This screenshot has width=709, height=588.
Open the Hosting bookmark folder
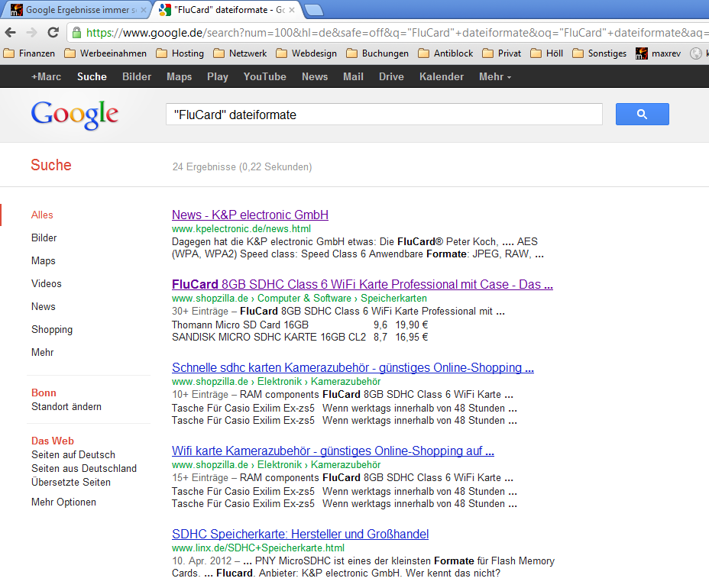click(x=180, y=53)
